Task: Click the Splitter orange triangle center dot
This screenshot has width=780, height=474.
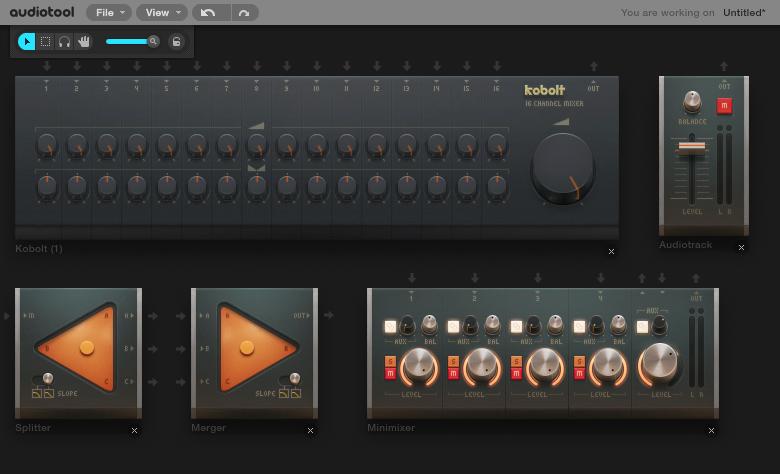Action: pyautogui.click(x=87, y=347)
